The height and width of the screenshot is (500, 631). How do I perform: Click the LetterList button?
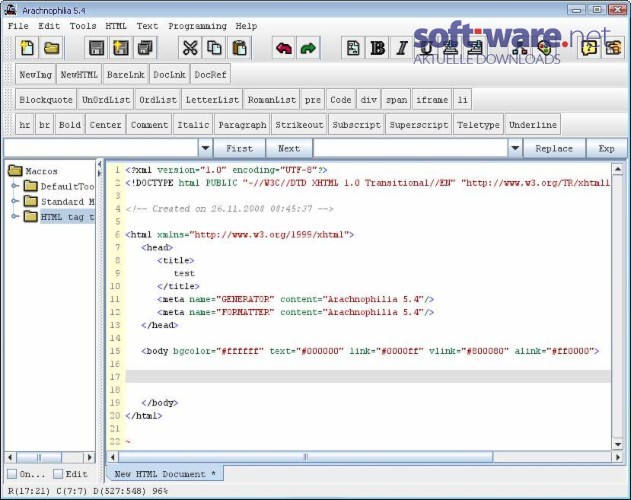[212, 99]
